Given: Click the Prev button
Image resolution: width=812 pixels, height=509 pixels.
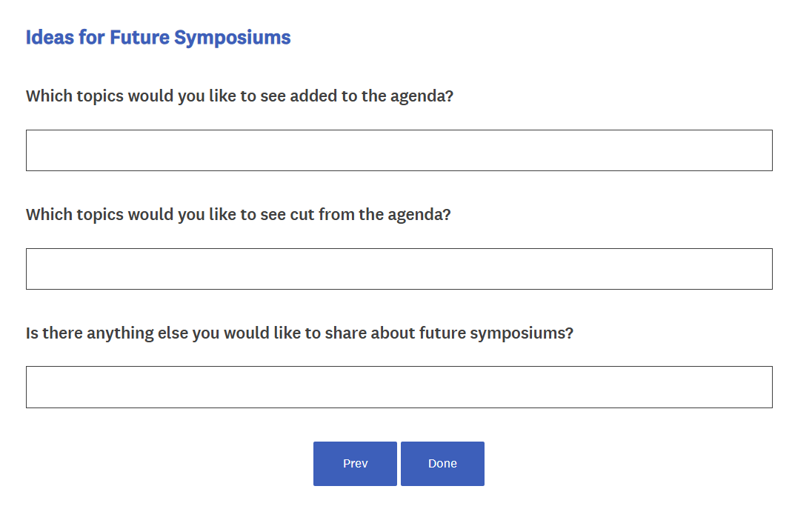Looking at the screenshot, I should pyautogui.click(x=355, y=464).
